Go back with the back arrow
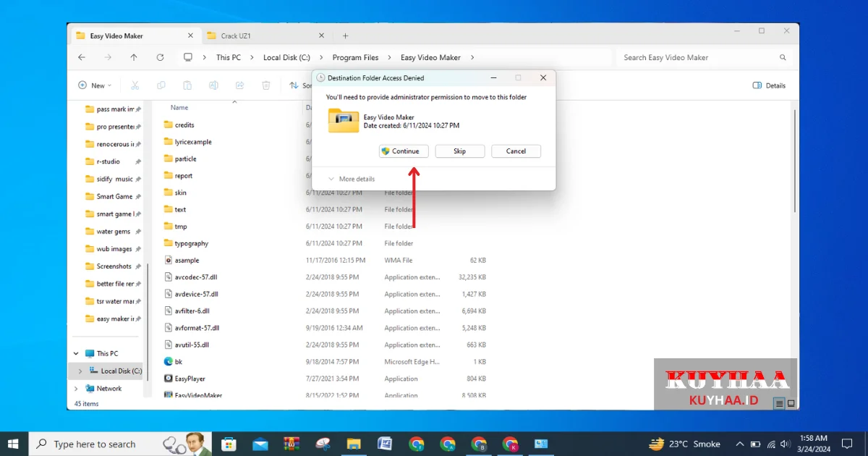 tap(82, 57)
